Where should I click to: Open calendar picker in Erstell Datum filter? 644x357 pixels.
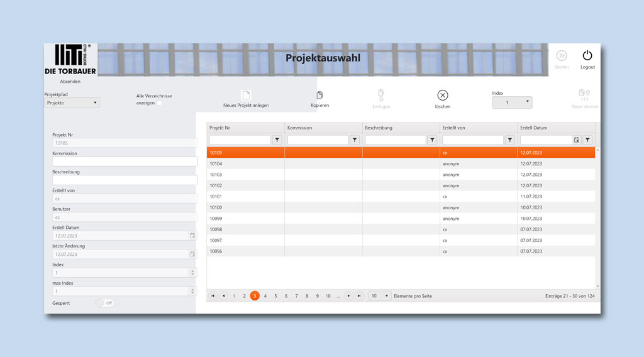[x=576, y=140]
